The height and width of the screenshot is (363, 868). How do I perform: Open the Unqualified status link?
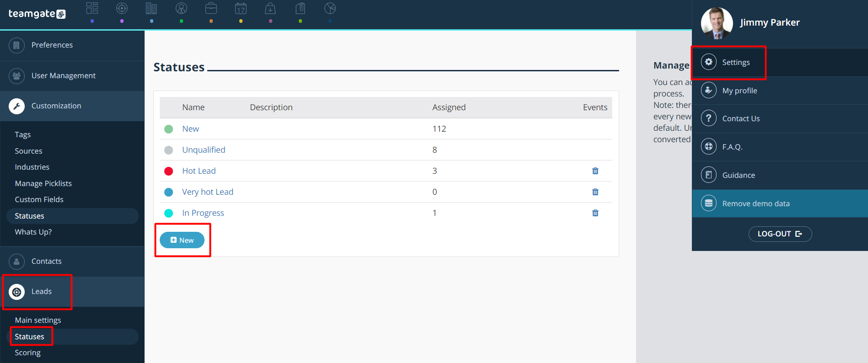tap(204, 150)
